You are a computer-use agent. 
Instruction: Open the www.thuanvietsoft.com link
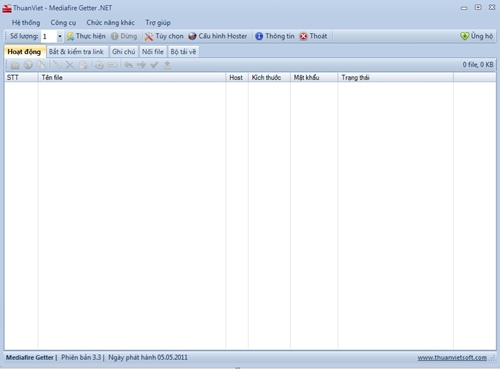tap(452, 358)
